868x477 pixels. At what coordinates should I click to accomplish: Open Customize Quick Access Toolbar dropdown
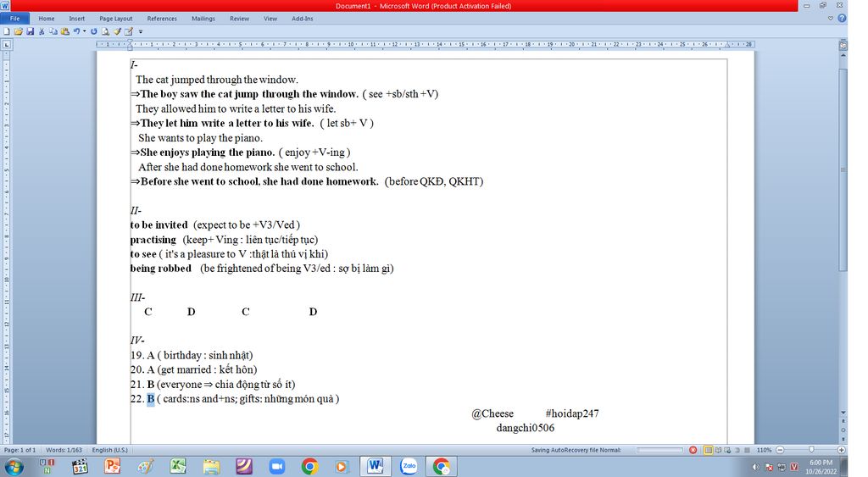tap(141, 31)
